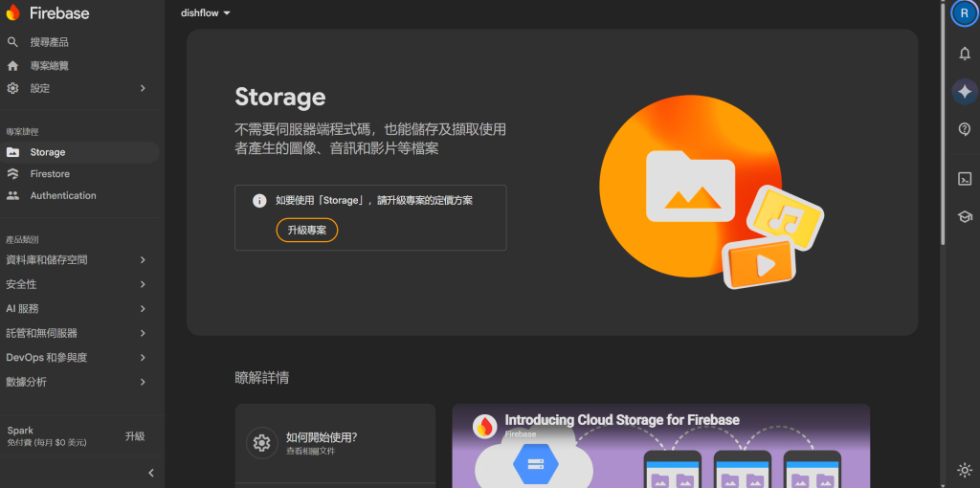This screenshot has width=980, height=488.
Task: Open the 如何開始使用? documentation card
Action: pos(335,443)
